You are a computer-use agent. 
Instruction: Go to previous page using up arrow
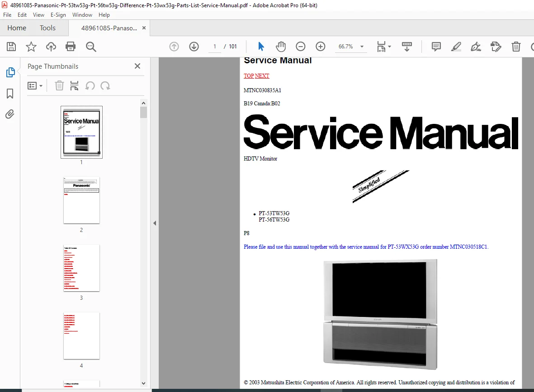pos(174,47)
